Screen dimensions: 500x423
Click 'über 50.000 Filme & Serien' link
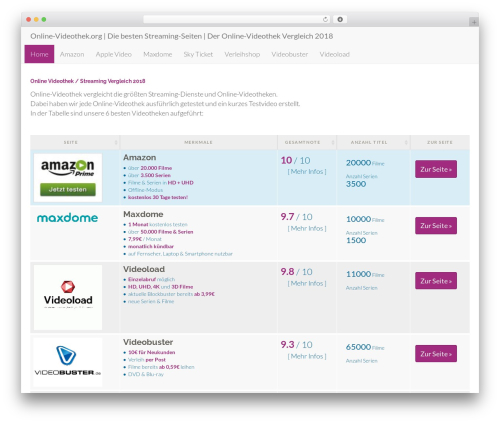click(x=161, y=232)
